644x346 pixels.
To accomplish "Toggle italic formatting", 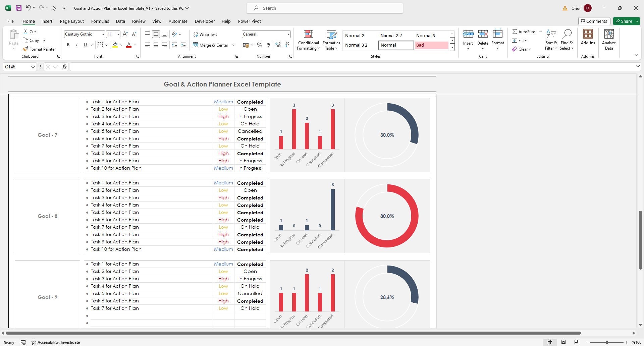I will tap(76, 45).
